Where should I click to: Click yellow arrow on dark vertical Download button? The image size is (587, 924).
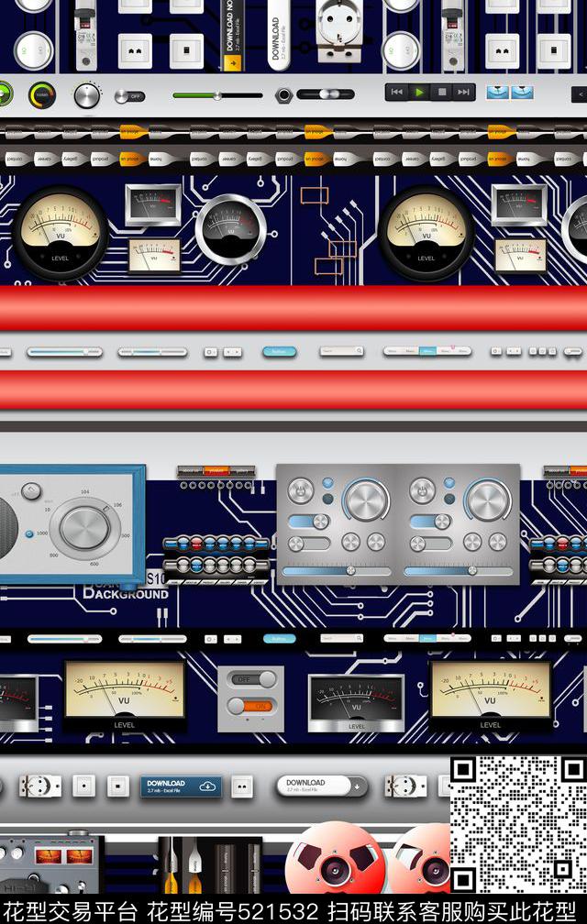(233, 63)
